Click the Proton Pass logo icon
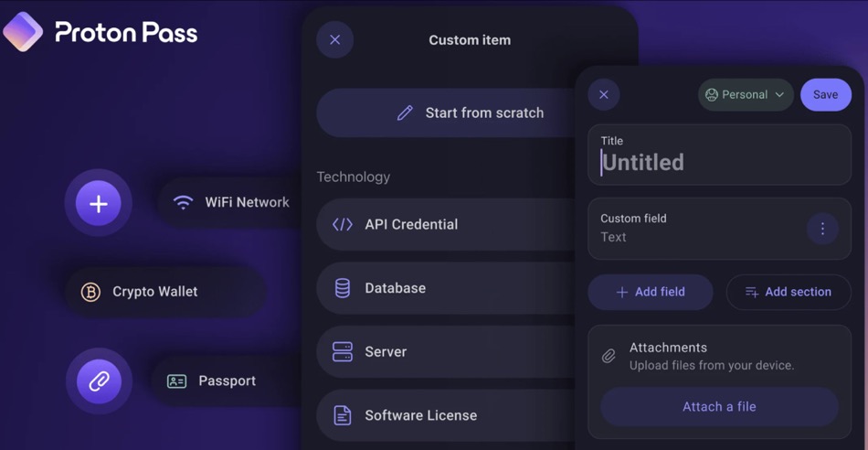The image size is (868, 450). coord(23,32)
